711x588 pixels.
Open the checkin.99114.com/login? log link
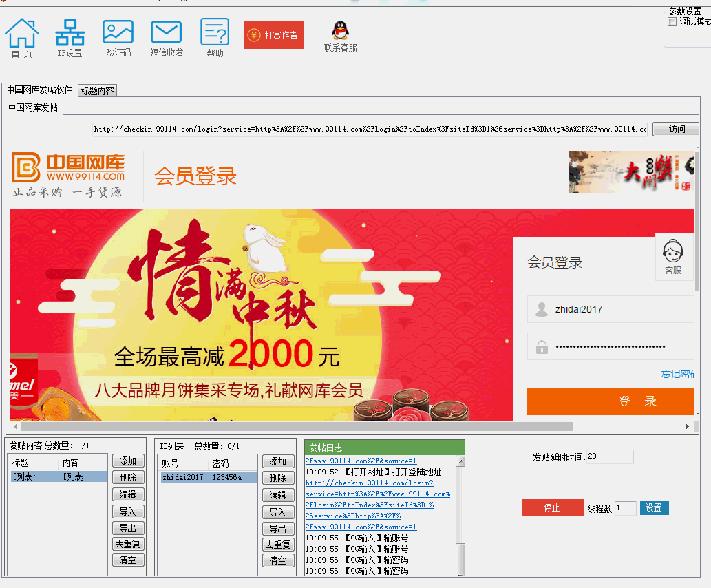pos(369,483)
